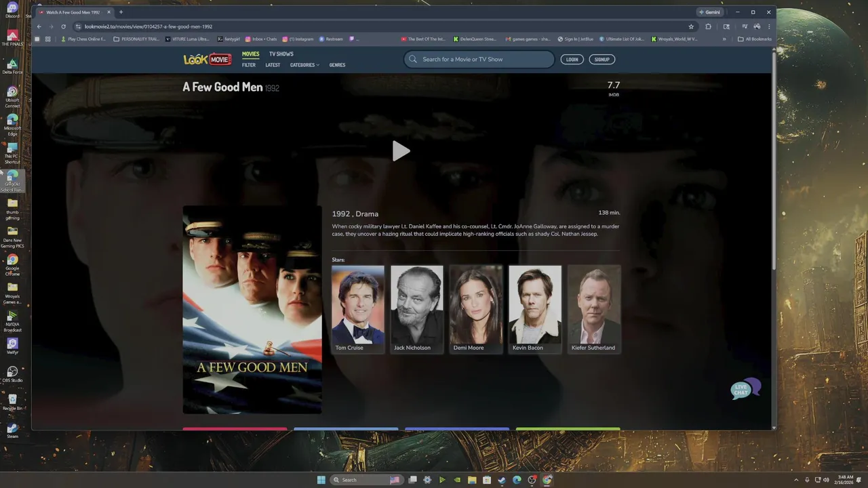Click the search magnifier icon
Image resolution: width=868 pixels, height=488 pixels.
[413, 60]
